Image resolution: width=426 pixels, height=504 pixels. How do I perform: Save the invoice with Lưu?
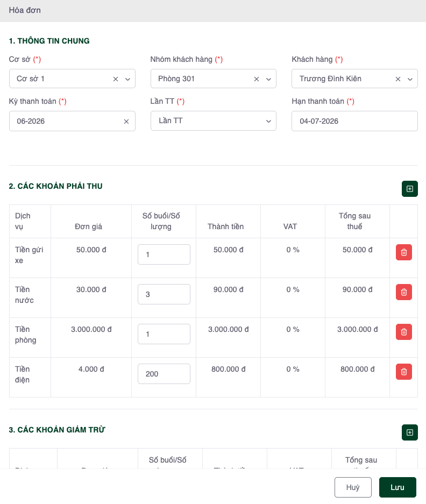point(397,487)
